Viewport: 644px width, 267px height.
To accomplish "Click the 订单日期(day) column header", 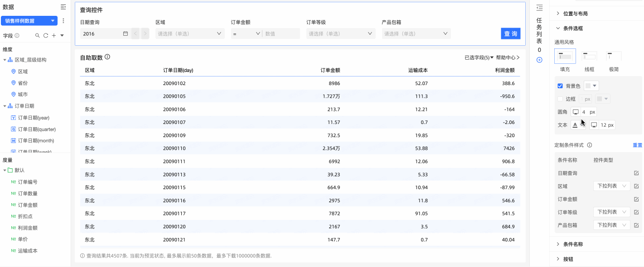I will coord(178,70).
